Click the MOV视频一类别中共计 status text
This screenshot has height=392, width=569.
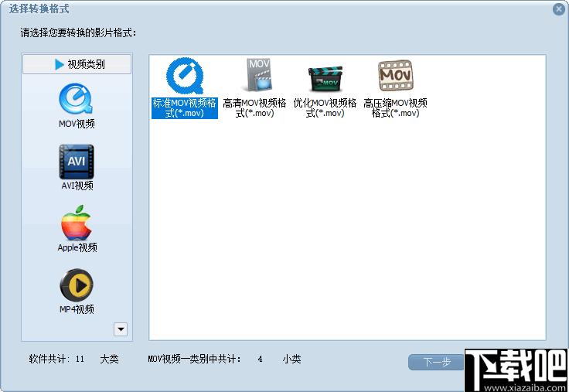tap(195, 359)
